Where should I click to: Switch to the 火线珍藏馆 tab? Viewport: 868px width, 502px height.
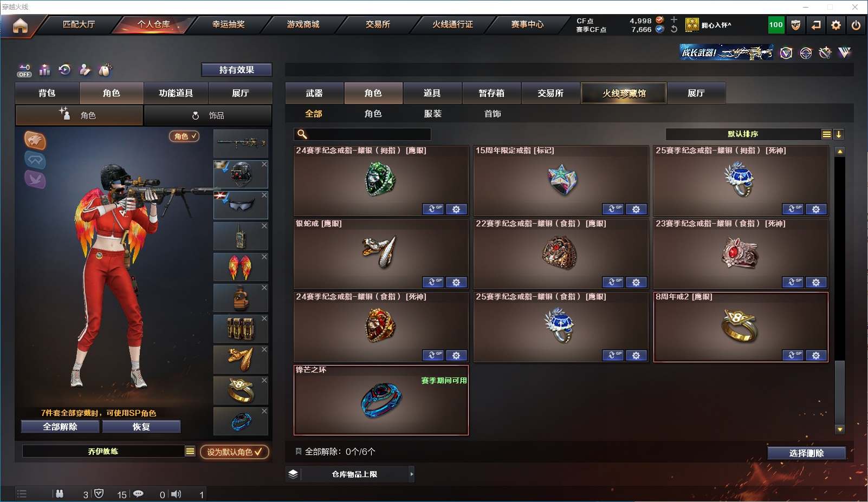[x=624, y=93]
